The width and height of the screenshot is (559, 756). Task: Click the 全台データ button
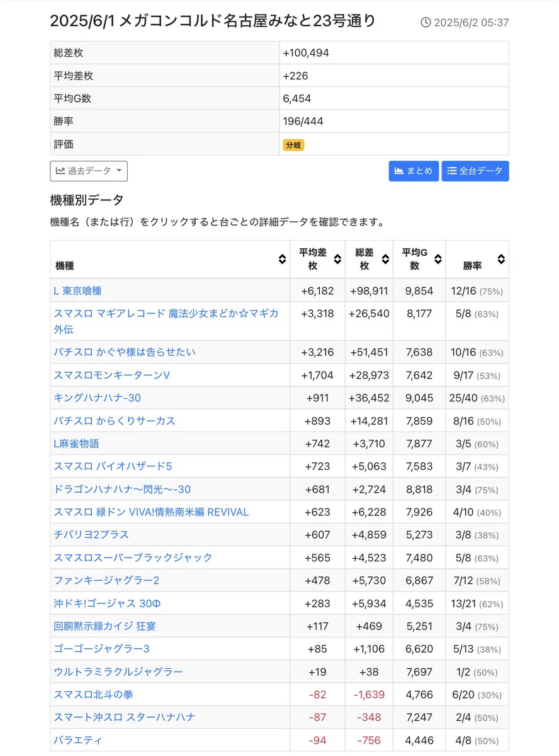[x=475, y=171]
